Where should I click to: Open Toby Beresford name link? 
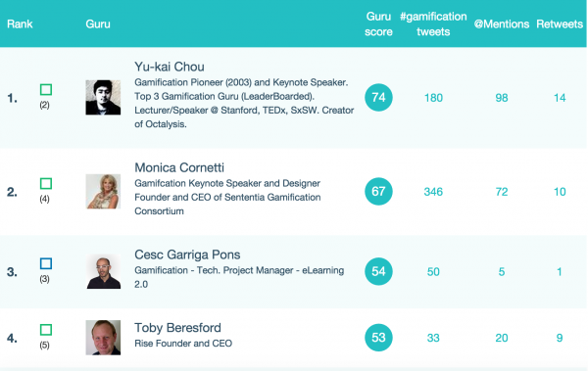[x=177, y=328]
